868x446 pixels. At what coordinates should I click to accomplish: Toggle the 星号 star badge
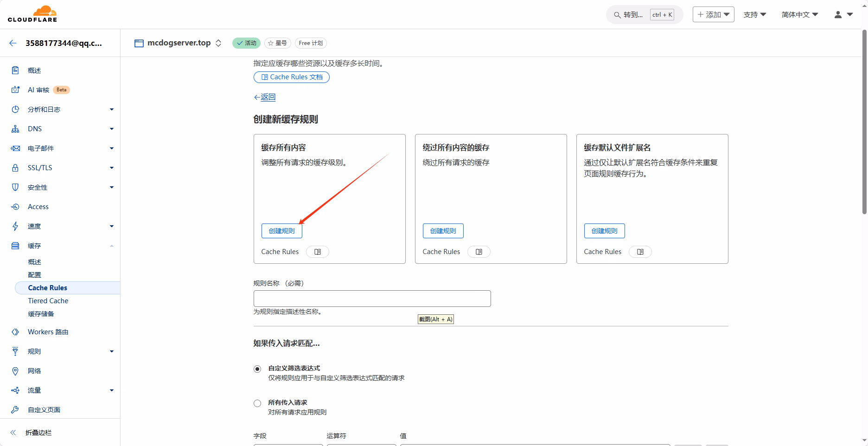(278, 43)
